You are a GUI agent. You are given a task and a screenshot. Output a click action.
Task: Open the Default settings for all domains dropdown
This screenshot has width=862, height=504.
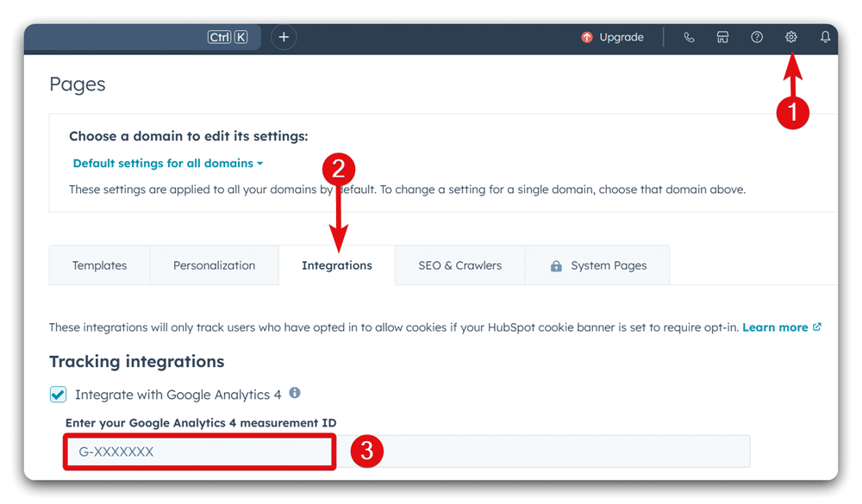tap(167, 163)
